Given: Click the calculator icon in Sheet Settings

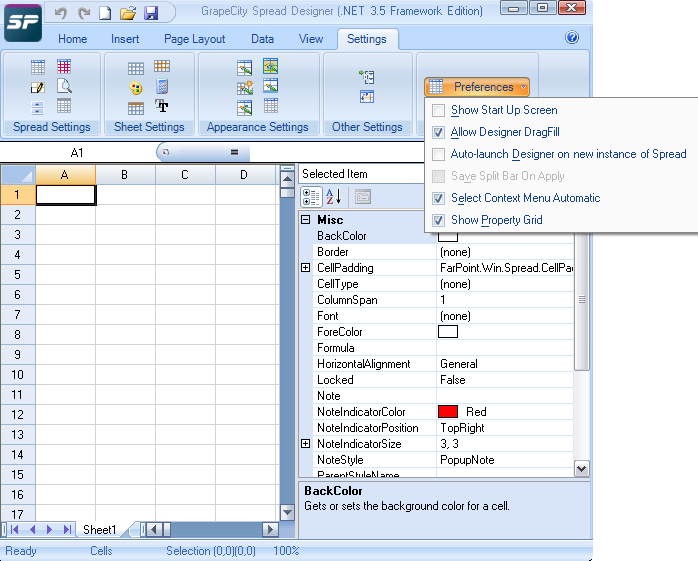Looking at the screenshot, I should (162, 86).
